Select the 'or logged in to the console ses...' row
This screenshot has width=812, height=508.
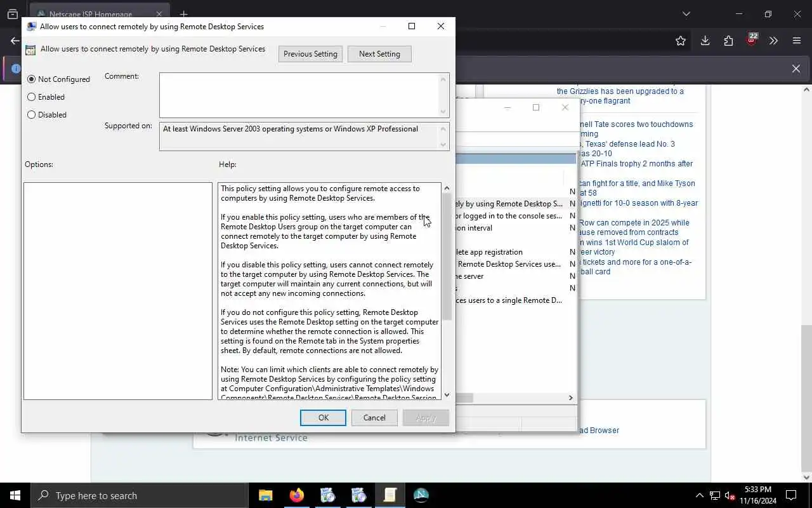tap(516, 216)
